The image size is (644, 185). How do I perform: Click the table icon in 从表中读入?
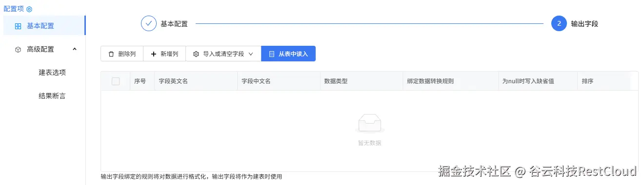point(272,54)
